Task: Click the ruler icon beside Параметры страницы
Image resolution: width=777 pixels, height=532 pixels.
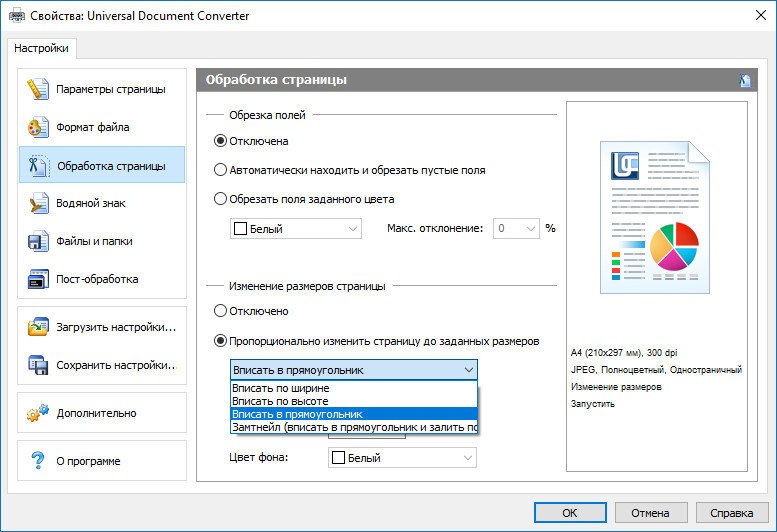Action: click(x=38, y=89)
